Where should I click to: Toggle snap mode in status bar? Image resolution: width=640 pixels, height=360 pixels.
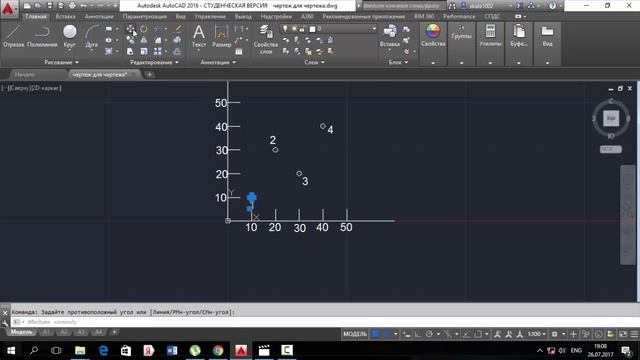(386, 334)
